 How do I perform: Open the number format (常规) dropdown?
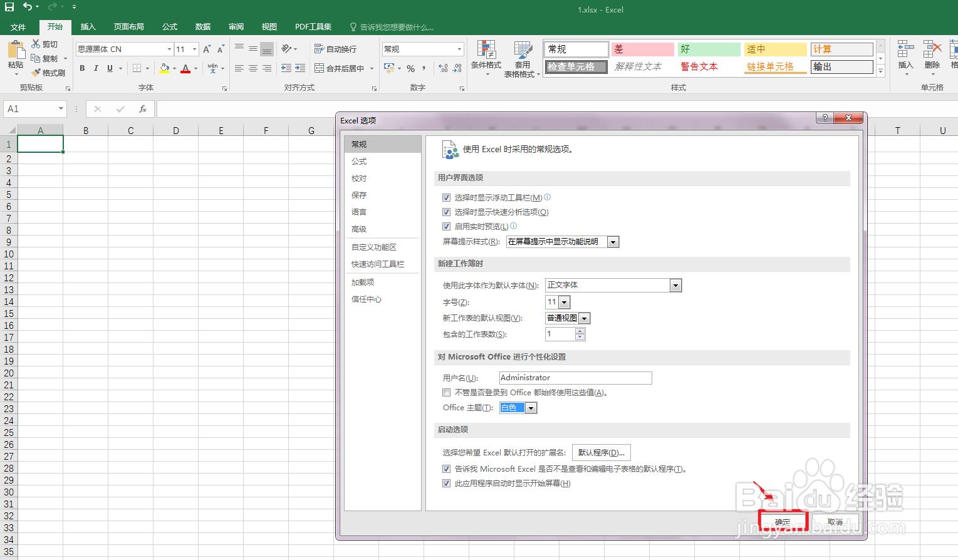click(x=459, y=49)
